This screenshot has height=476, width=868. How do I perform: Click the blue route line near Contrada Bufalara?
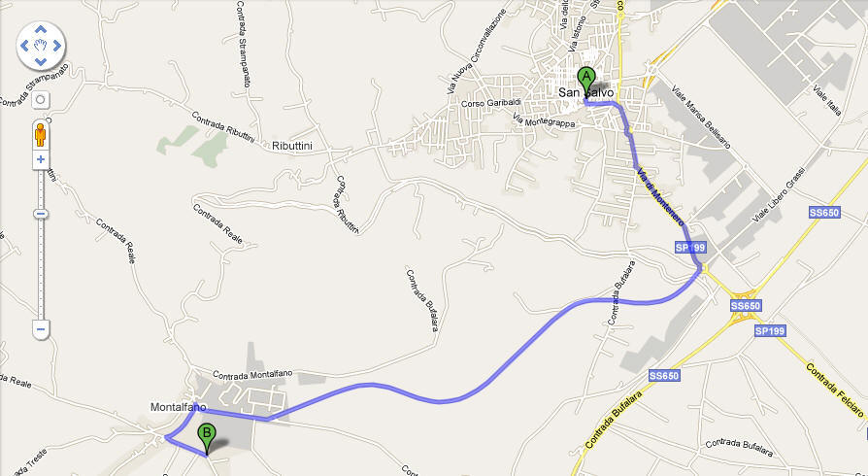[x=615, y=301]
